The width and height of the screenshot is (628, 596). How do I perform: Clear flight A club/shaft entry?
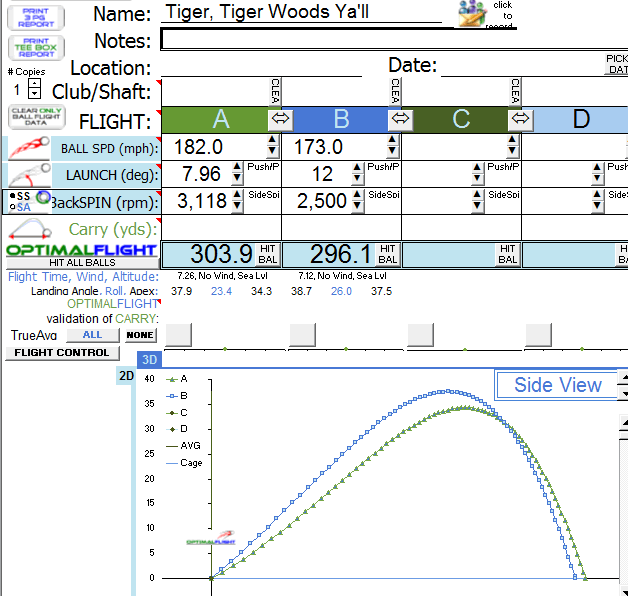tap(276, 91)
